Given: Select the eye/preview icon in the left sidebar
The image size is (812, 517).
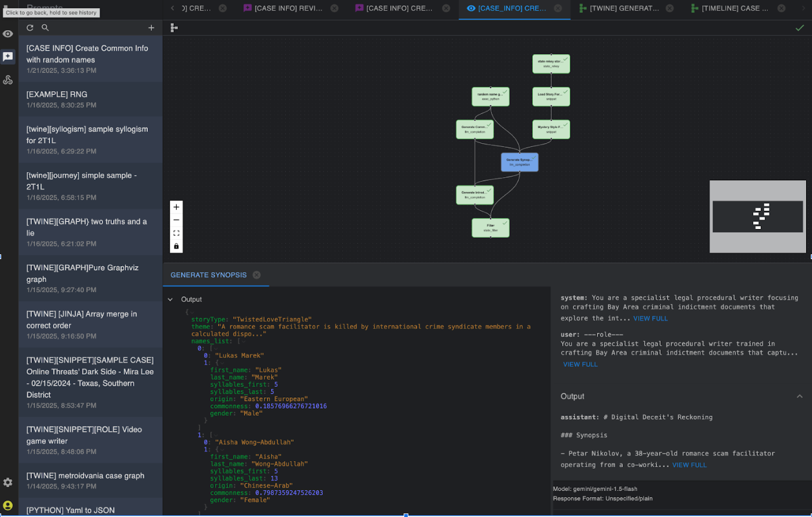Looking at the screenshot, I should [8, 34].
